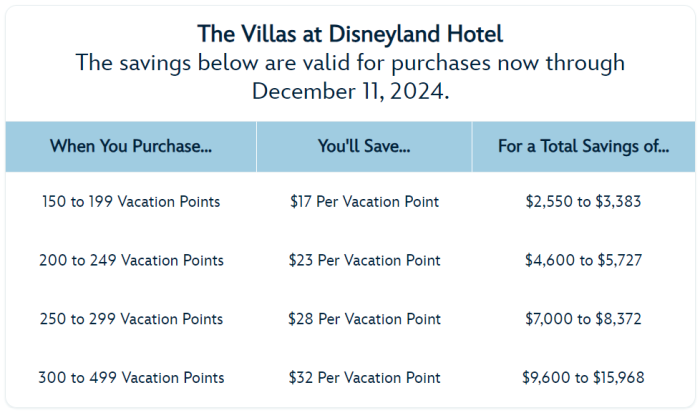Select the 250 to 299 Vacation Points cell
This screenshot has width=700, height=413.
pyautogui.click(x=131, y=319)
